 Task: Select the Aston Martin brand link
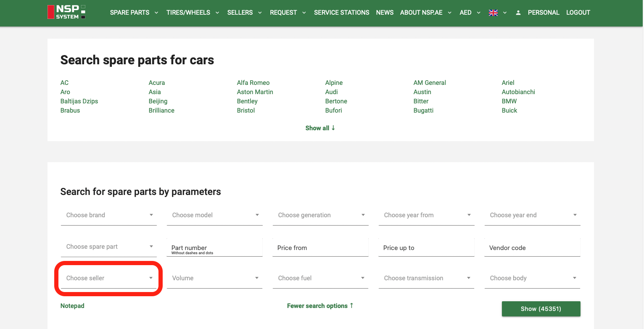click(x=255, y=92)
